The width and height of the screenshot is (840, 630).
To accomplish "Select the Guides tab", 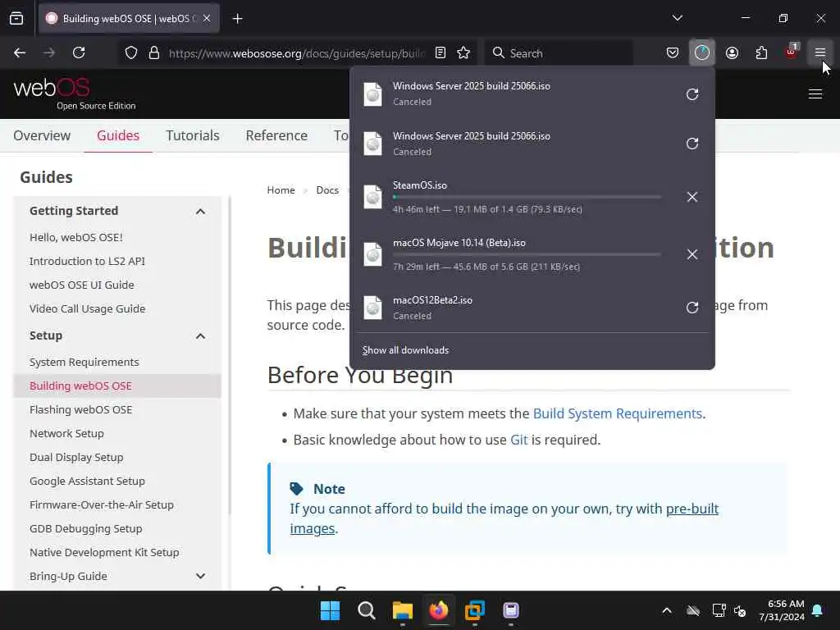I will [118, 135].
